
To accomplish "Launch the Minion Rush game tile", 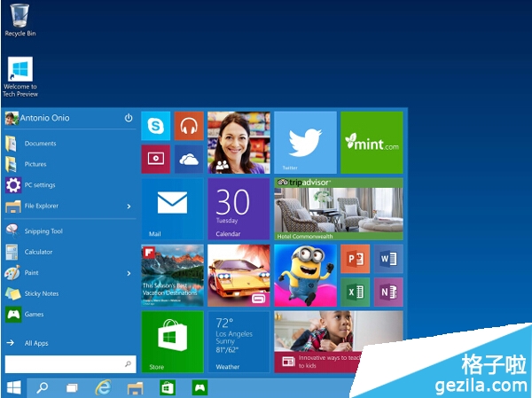I will point(305,276).
